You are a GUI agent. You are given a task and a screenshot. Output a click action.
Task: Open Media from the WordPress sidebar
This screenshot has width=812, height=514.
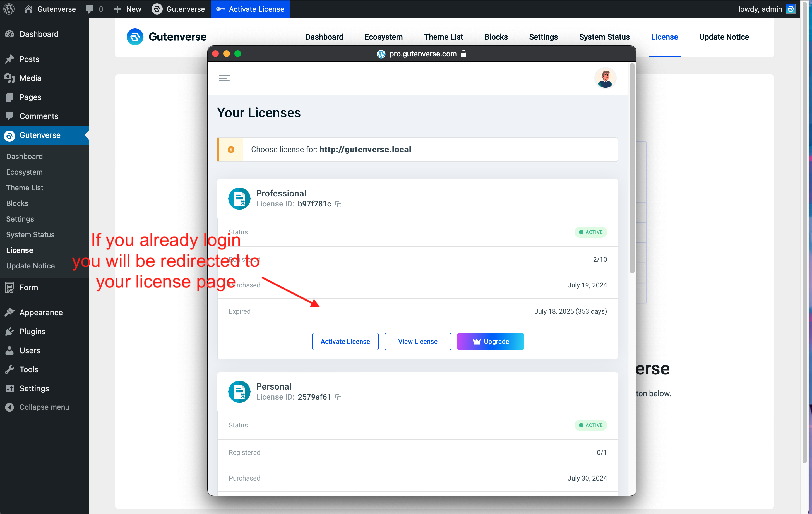tap(30, 78)
